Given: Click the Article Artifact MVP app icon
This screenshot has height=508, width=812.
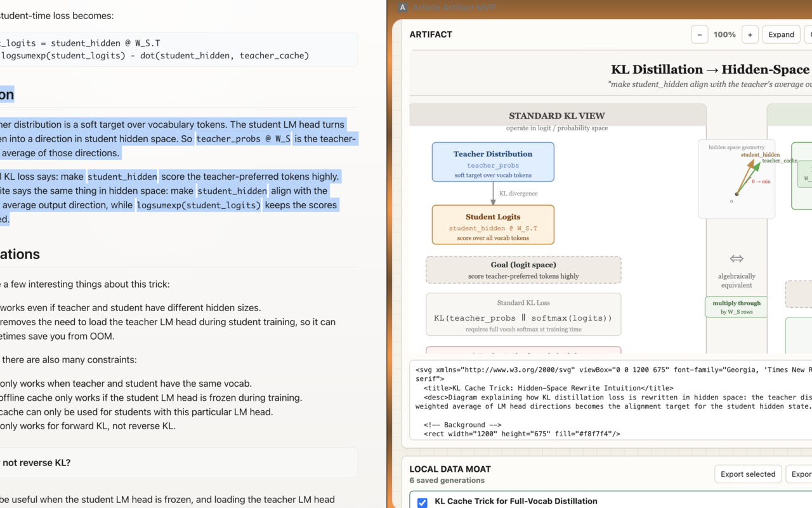Looking at the screenshot, I should click(402, 8).
